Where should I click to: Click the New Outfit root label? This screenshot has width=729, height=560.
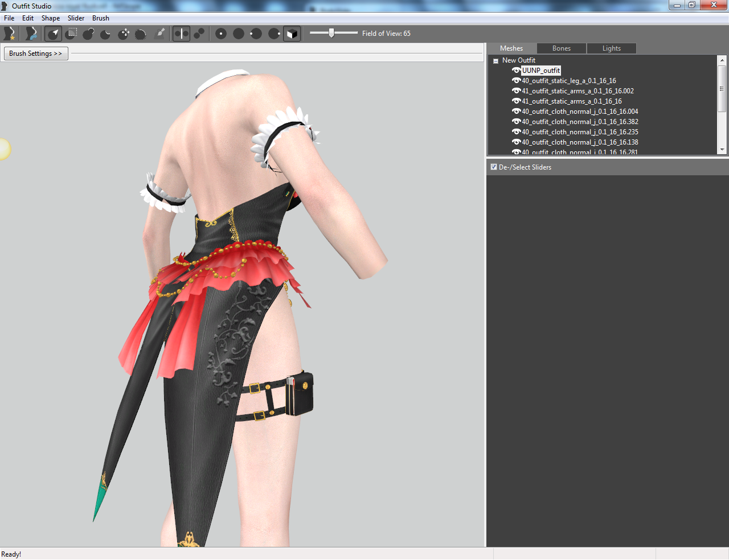click(519, 60)
